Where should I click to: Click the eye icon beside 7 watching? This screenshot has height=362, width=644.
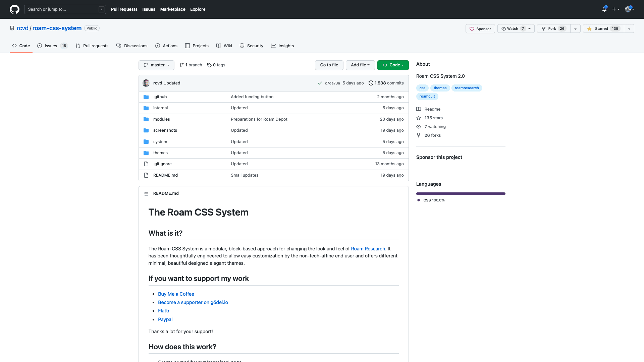[419, 127]
